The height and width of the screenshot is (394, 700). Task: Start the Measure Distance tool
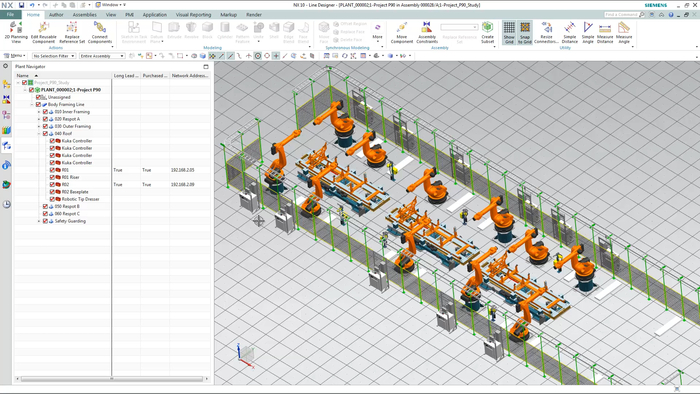(x=605, y=32)
